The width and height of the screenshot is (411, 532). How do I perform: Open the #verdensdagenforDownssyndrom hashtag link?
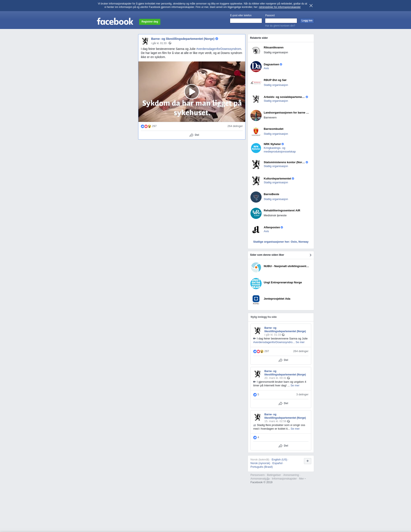click(x=219, y=49)
